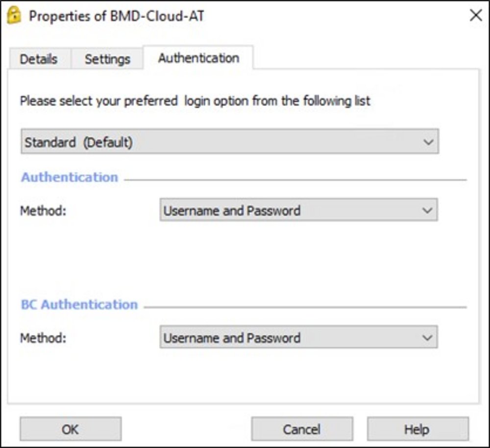Click the Method label under BC Authentication
This screenshot has height=448, width=490.
43,338
